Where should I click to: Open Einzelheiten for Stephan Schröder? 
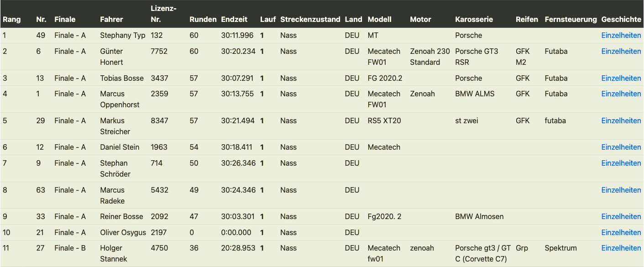[x=621, y=163]
